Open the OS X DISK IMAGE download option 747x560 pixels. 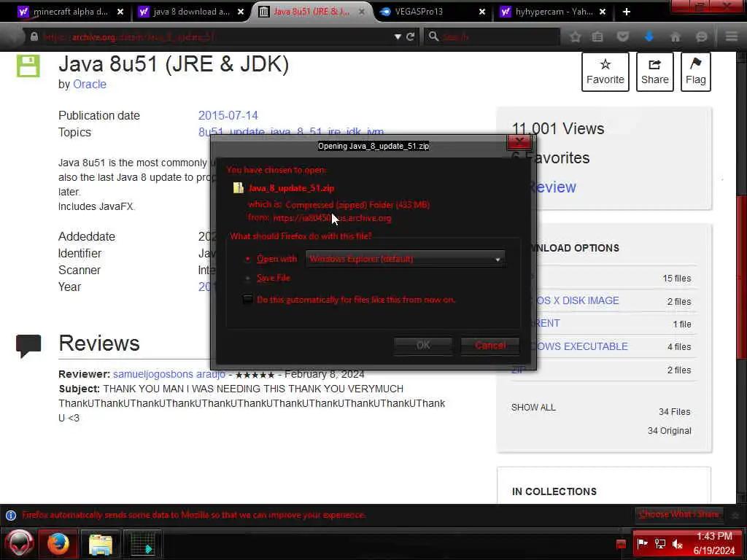point(576,300)
